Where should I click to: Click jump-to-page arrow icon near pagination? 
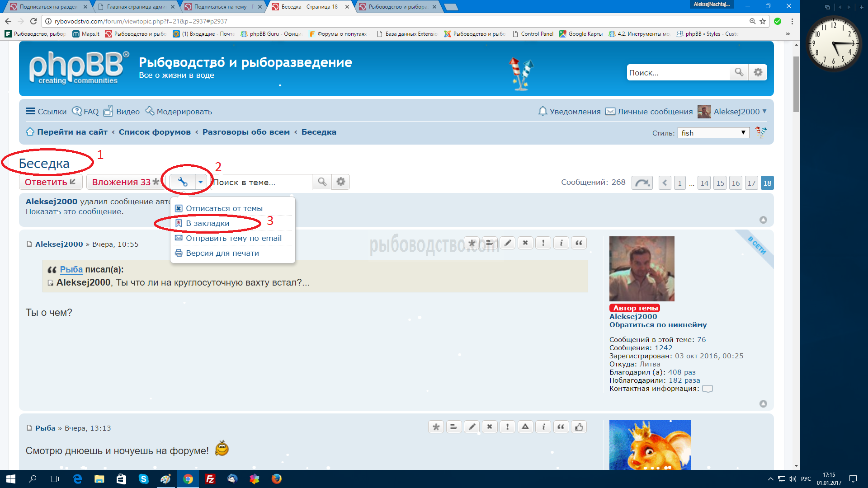point(642,183)
